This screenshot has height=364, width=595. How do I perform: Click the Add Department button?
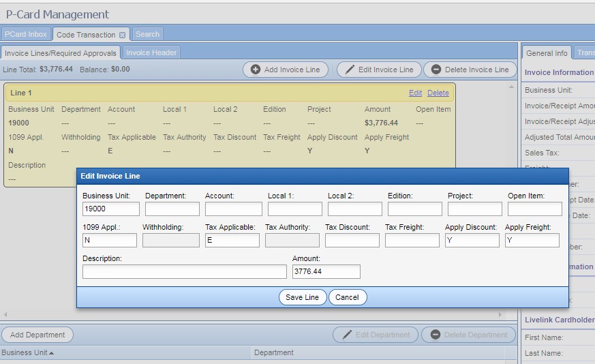[37, 335]
